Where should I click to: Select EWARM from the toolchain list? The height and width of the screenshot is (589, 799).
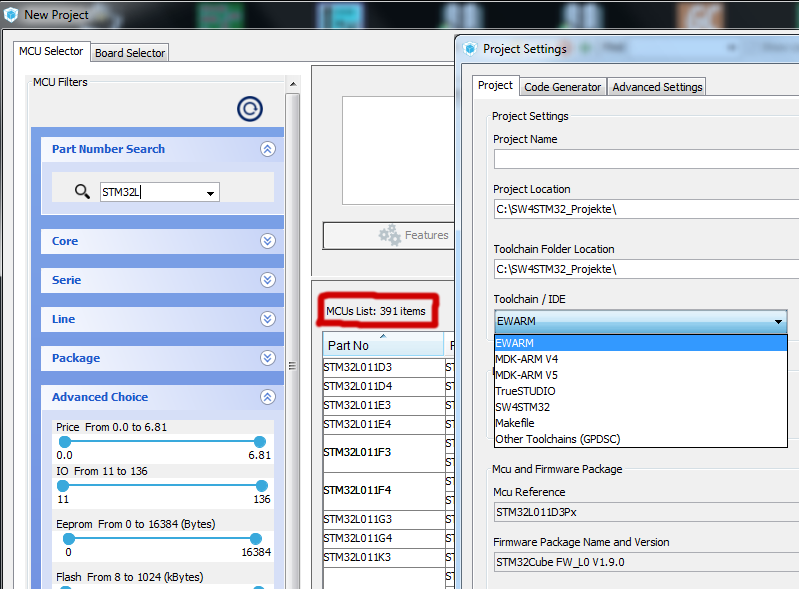(641, 343)
